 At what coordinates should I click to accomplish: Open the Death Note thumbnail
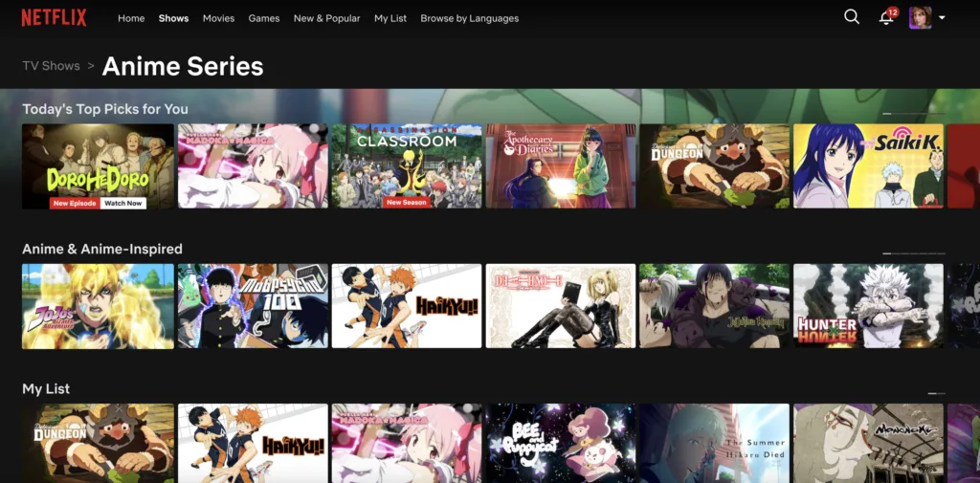coord(561,306)
